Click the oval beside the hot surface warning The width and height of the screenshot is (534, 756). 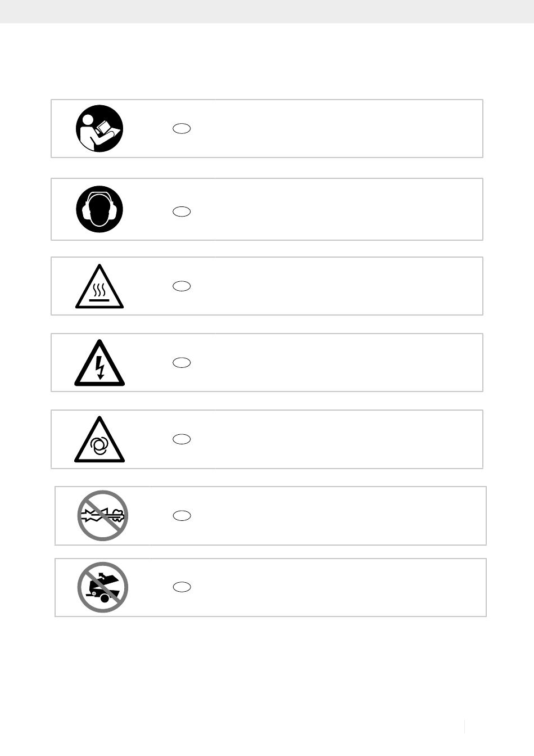click(182, 286)
